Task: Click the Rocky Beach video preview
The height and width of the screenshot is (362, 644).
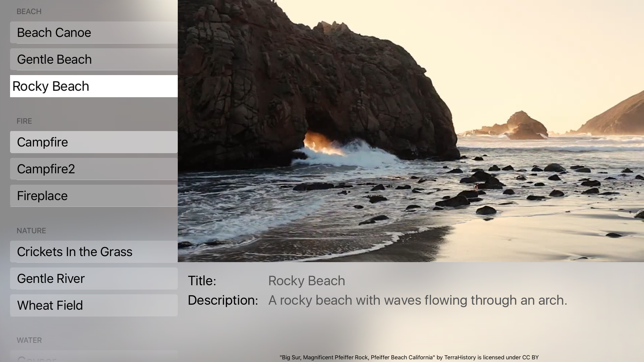Action: click(411, 131)
